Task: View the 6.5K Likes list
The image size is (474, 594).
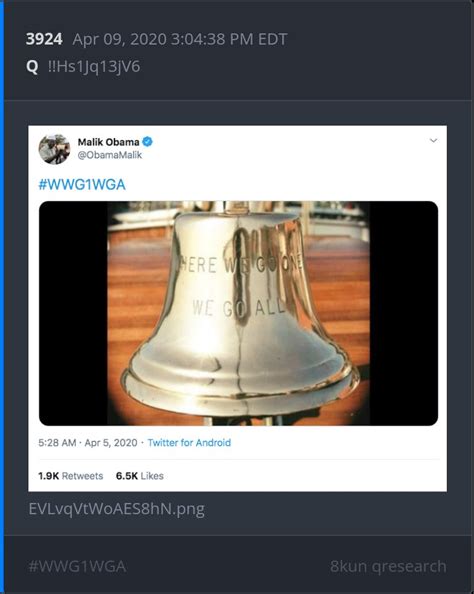Action: tap(140, 476)
